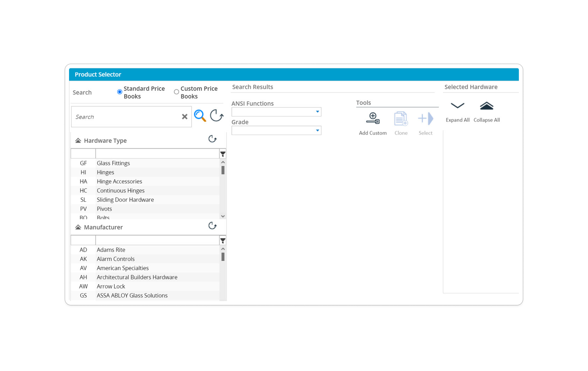Select the Adams Rite manufacturer
Viewport: 588px width, 371px height.
point(145,250)
